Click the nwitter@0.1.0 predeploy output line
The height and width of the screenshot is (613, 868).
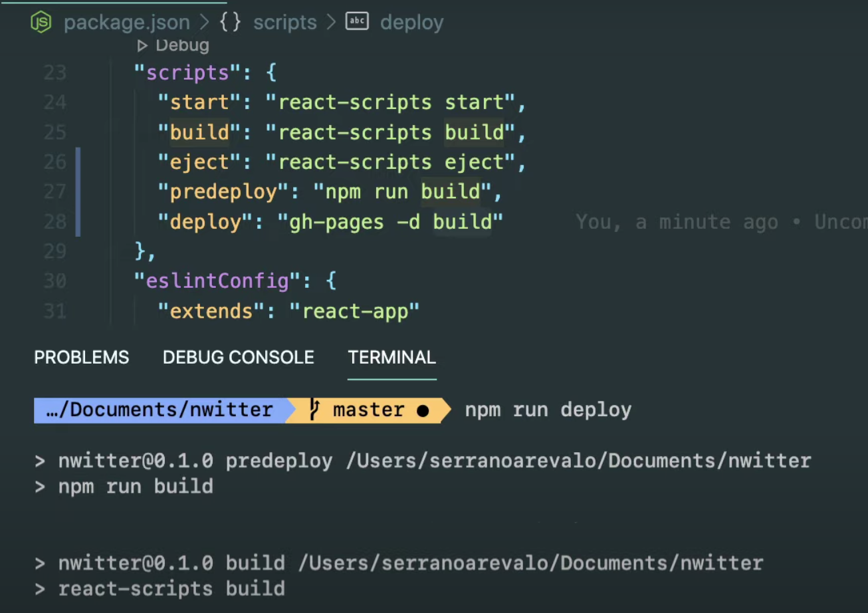[423, 461]
